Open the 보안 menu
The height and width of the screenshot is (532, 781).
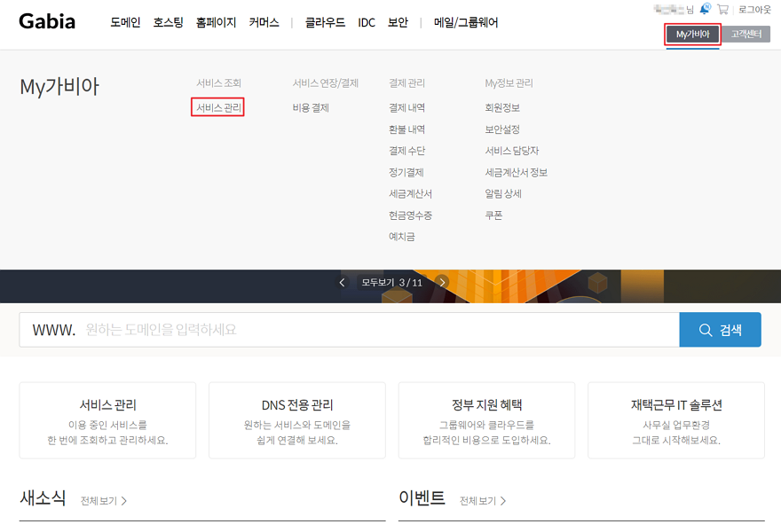(x=398, y=22)
